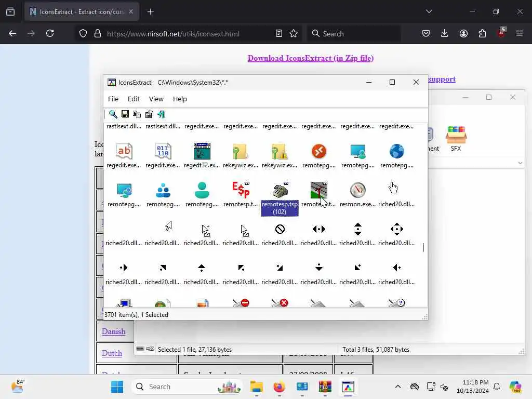Bookmark this page with the star icon
532x399 pixels.
[x=294, y=34]
